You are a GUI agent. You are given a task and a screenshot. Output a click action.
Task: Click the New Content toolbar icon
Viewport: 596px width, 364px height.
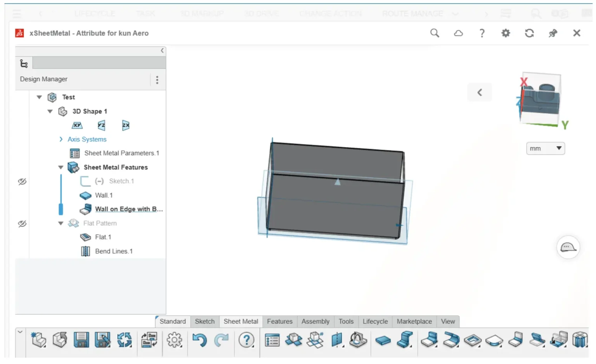[x=38, y=340]
